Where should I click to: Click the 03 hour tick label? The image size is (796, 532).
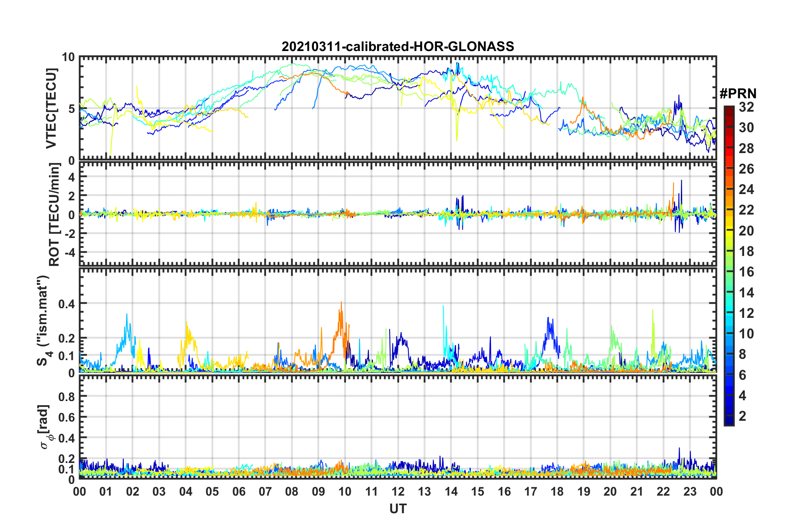[x=159, y=491]
